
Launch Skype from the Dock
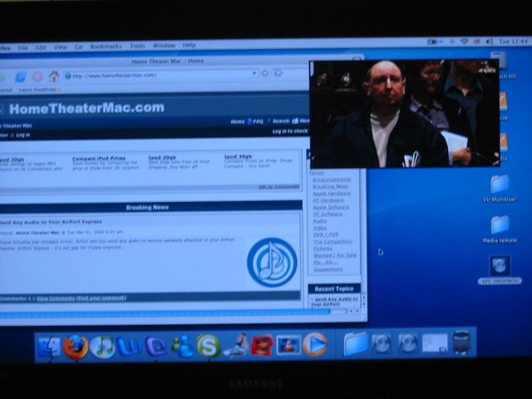[209, 346]
